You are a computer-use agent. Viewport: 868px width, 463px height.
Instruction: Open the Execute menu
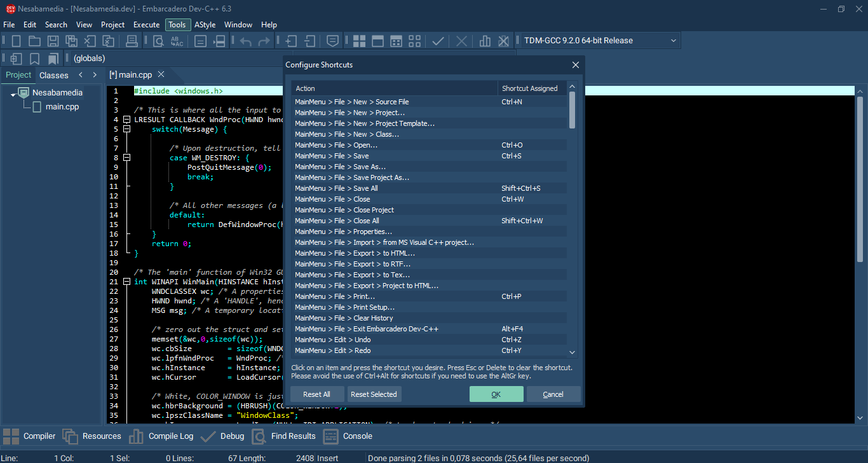146,25
